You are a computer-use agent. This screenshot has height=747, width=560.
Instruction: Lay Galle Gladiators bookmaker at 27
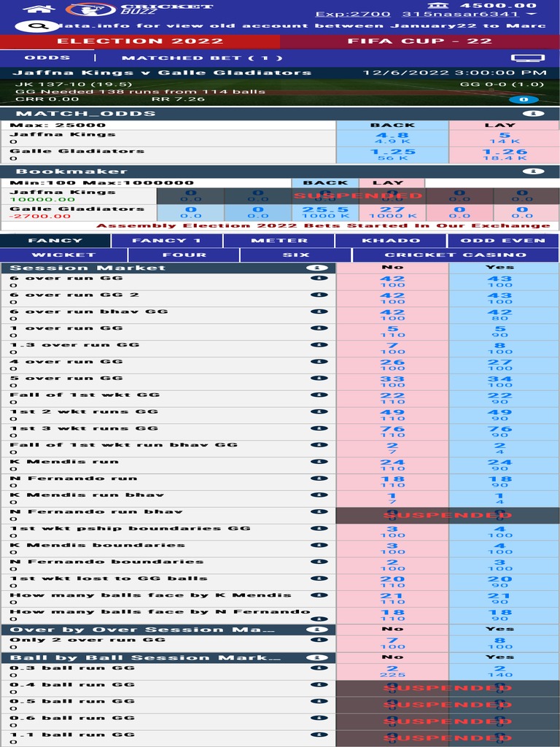(x=392, y=212)
